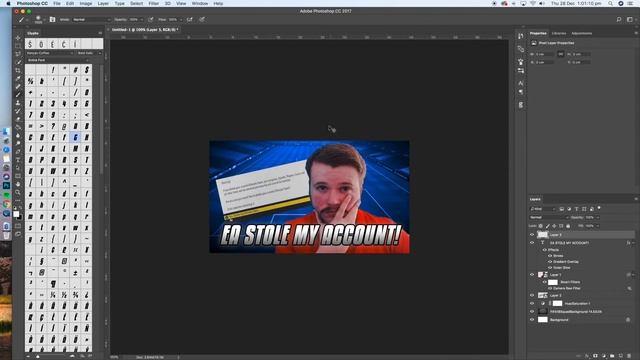Open the Window menu
The image size is (640, 360).
[200, 3]
